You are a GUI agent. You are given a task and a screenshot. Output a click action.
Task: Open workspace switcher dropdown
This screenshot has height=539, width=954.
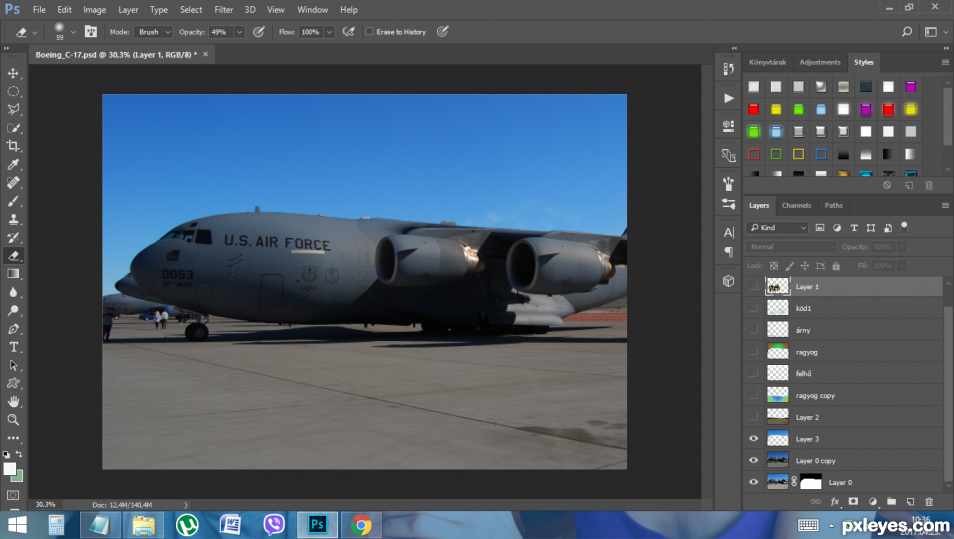click(935, 32)
